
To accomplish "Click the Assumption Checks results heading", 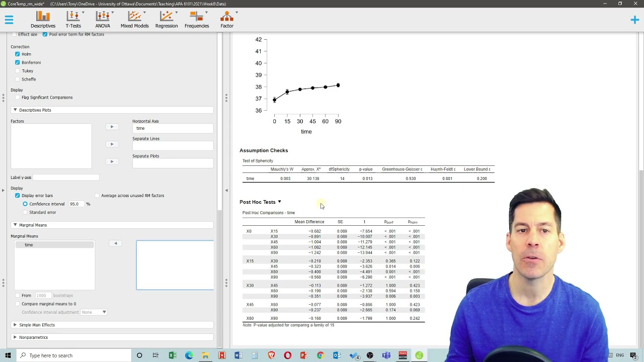I will (x=264, y=150).
